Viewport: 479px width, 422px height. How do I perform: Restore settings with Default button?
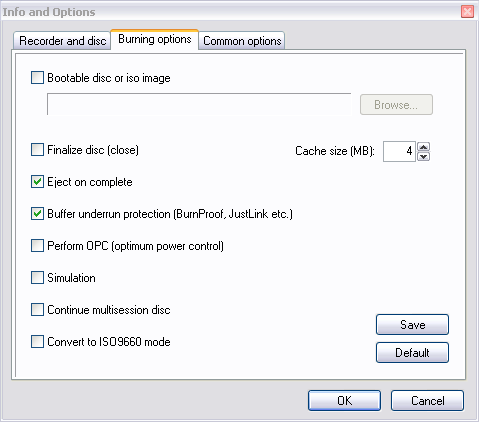point(412,352)
